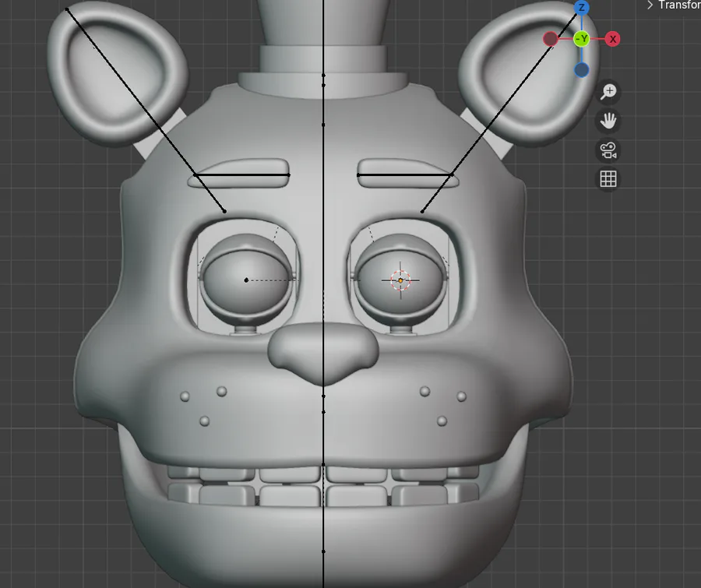The image size is (701, 588).
Task: Switch orthographic/perspective view grid icon
Action: click(x=608, y=179)
